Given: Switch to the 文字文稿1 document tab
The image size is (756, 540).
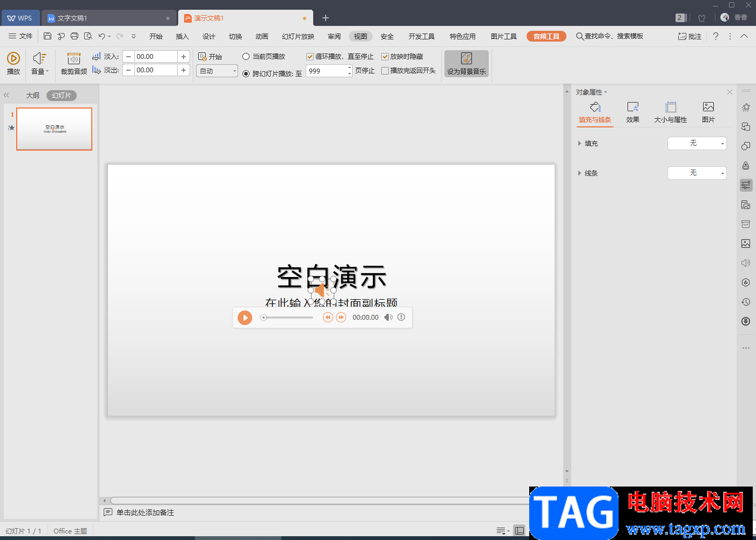Looking at the screenshot, I should point(109,18).
